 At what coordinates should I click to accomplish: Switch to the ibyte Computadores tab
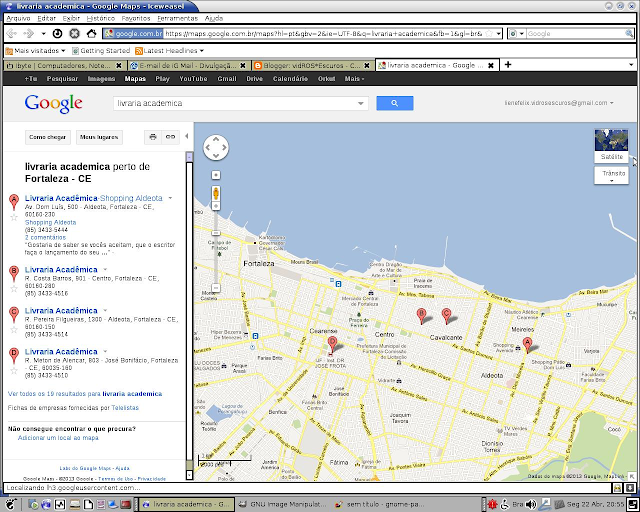[63, 65]
